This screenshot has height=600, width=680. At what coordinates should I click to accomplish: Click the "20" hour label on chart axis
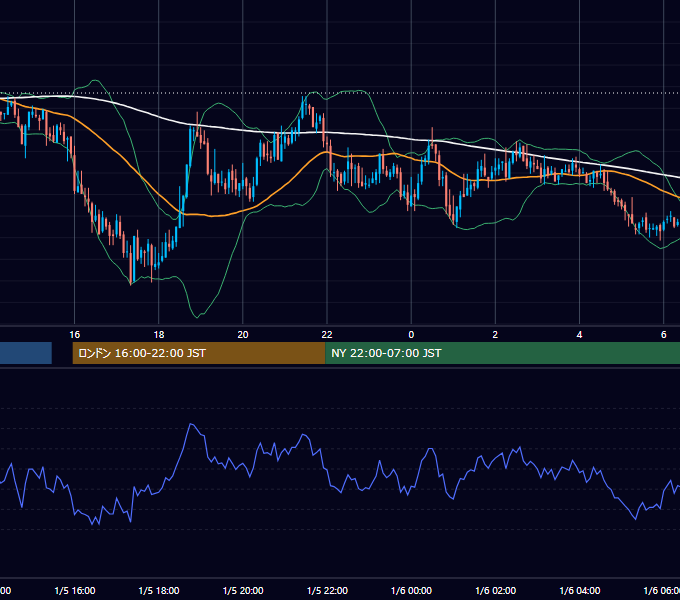(x=243, y=335)
